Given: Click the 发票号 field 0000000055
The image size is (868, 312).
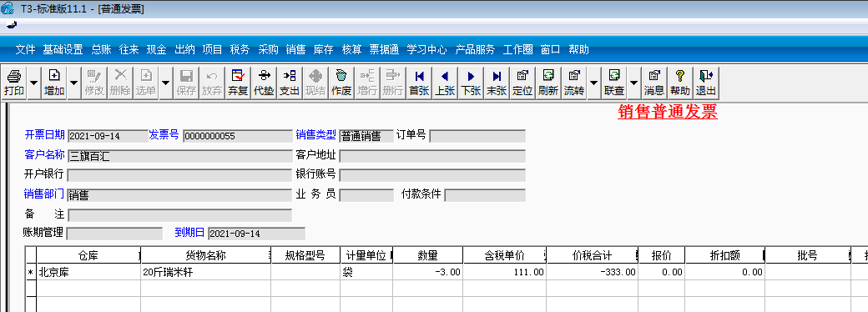Looking at the screenshot, I should click(237, 136).
